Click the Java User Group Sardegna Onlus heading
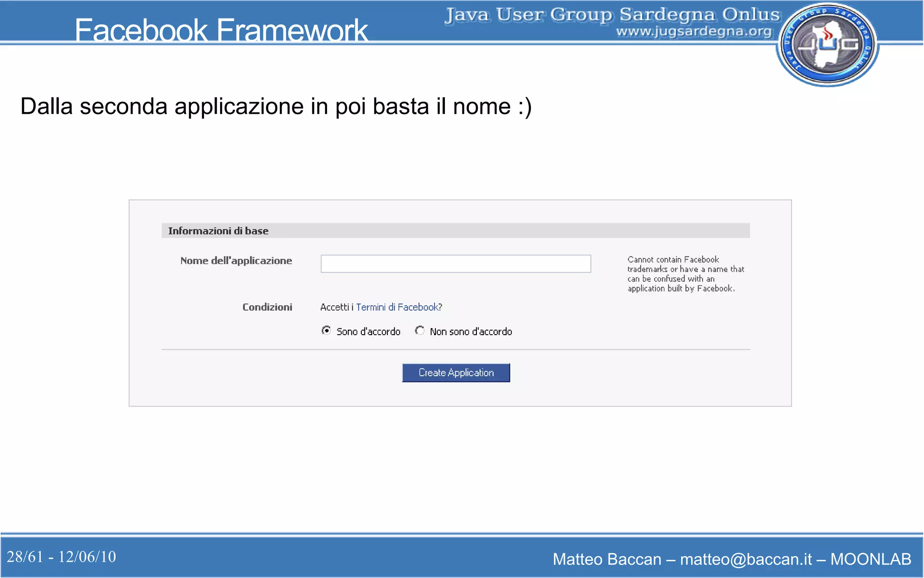This screenshot has height=578, width=924. pos(612,14)
